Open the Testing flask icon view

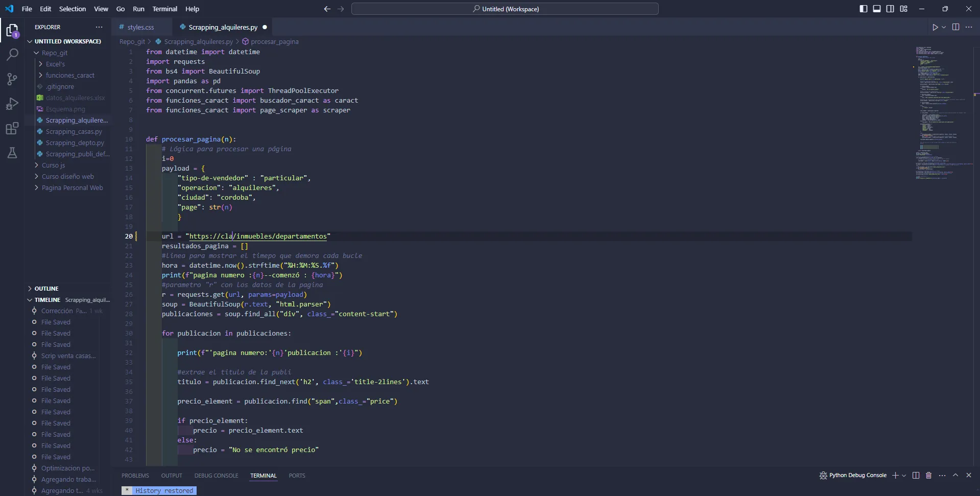tap(11, 153)
